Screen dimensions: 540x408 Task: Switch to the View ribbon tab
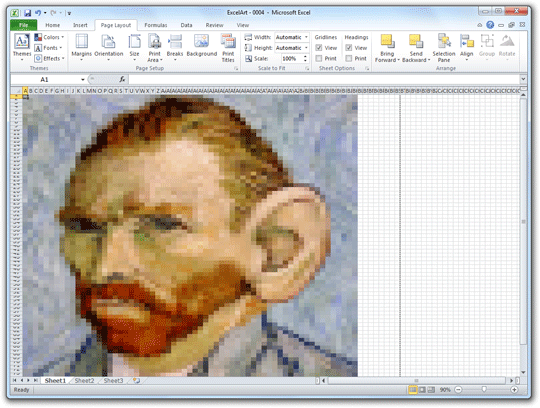(x=243, y=25)
